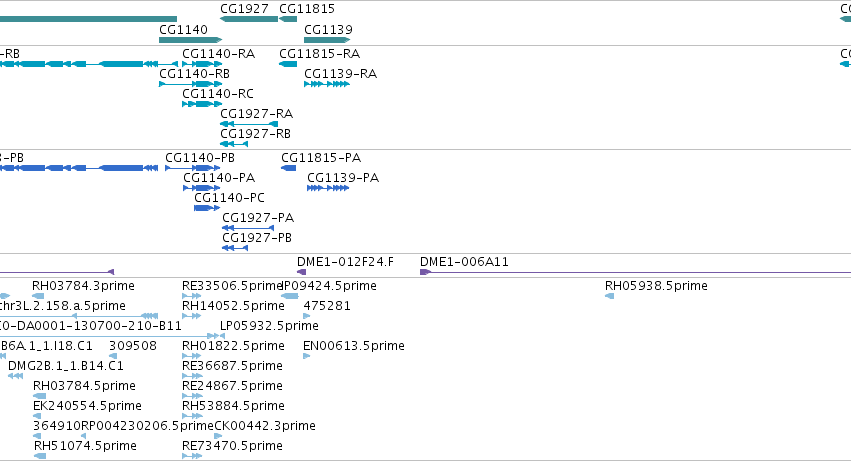The image size is (851, 461).
Task: Select the CG1927-PB protein label
Action: 257,238
